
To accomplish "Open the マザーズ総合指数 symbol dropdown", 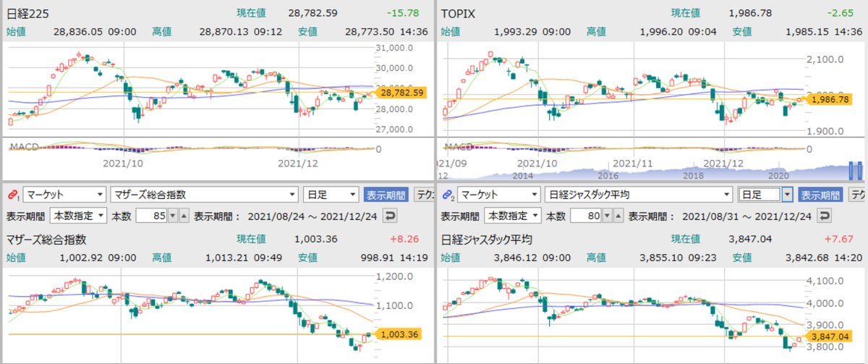I will 205,195.
